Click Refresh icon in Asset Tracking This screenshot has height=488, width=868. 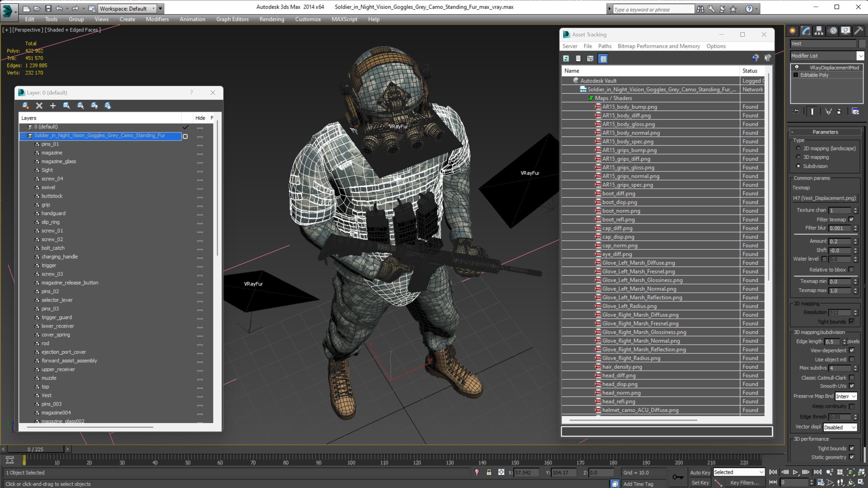[x=566, y=59]
